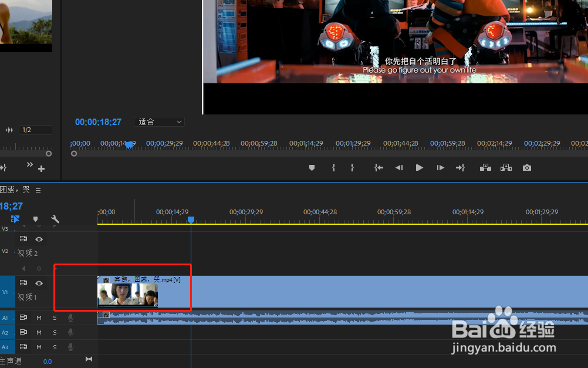This screenshot has height=368, width=588.
Task: Open the 适合 zoom level dropdown
Action: tap(160, 122)
